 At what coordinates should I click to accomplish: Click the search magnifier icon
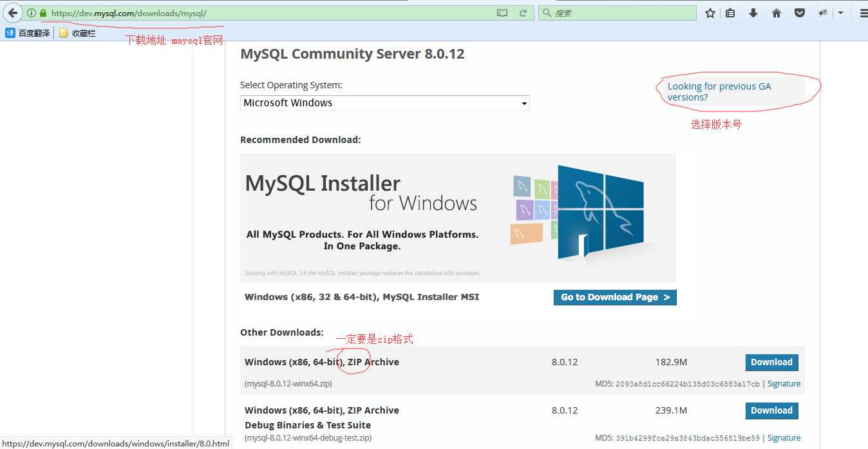[546, 13]
